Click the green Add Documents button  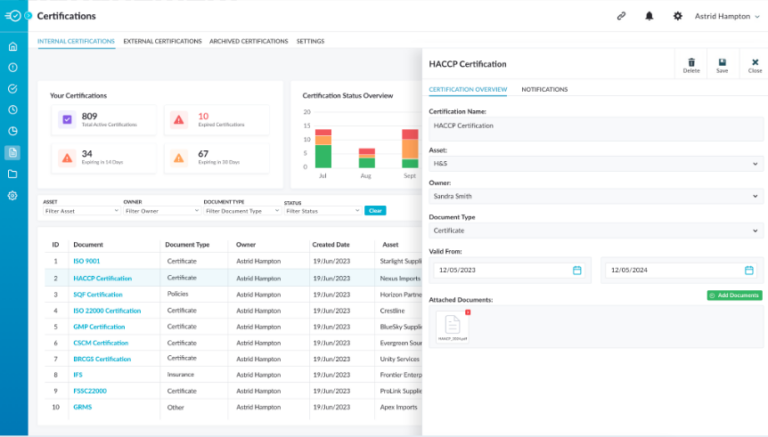coord(734,296)
